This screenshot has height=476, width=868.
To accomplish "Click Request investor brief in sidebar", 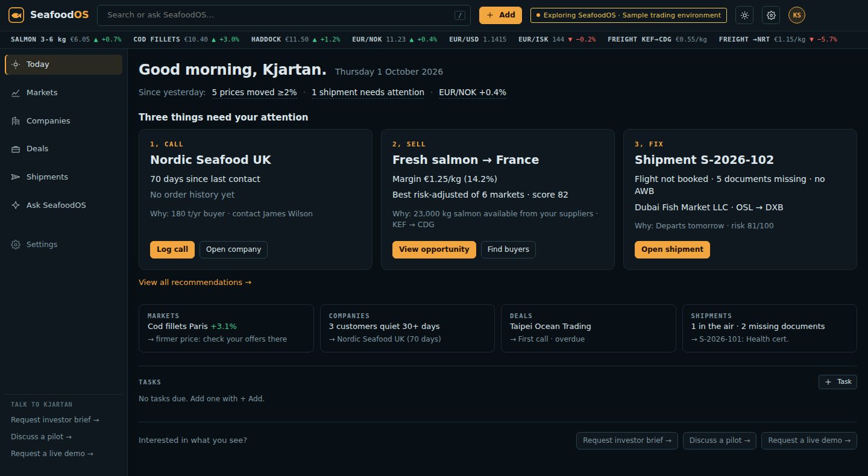I will point(55,420).
